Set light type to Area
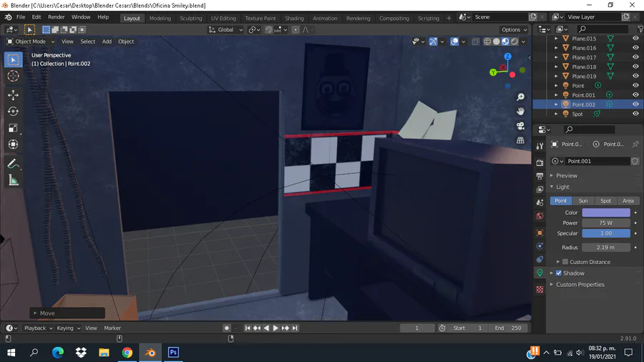 [628, 201]
